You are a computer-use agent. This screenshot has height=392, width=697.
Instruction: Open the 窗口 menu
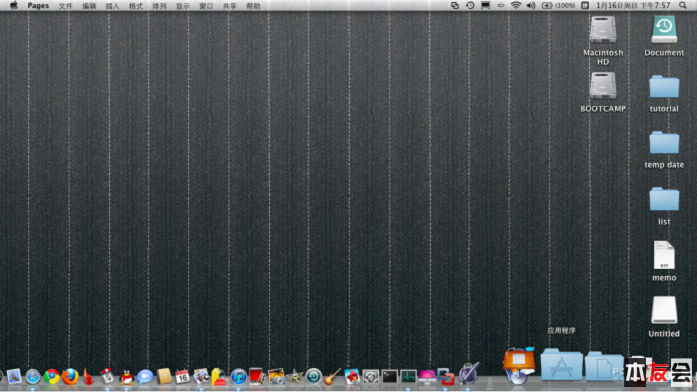pos(206,6)
